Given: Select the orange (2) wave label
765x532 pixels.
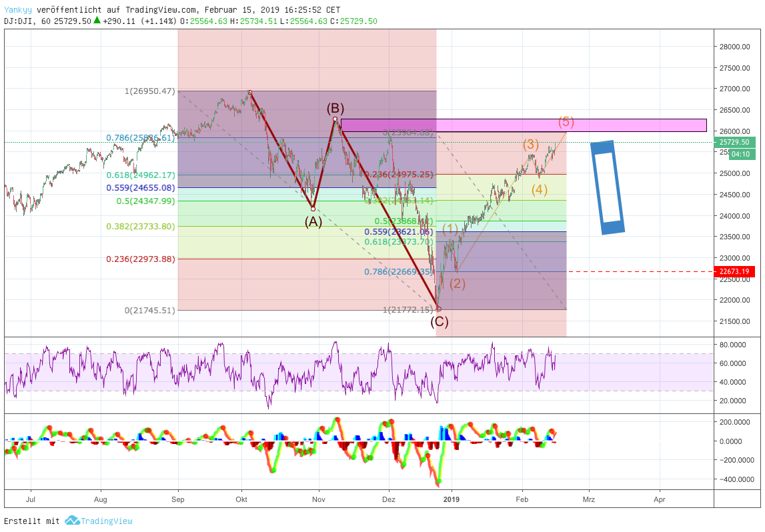Looking at the screenshot, I should click(457, 283).
